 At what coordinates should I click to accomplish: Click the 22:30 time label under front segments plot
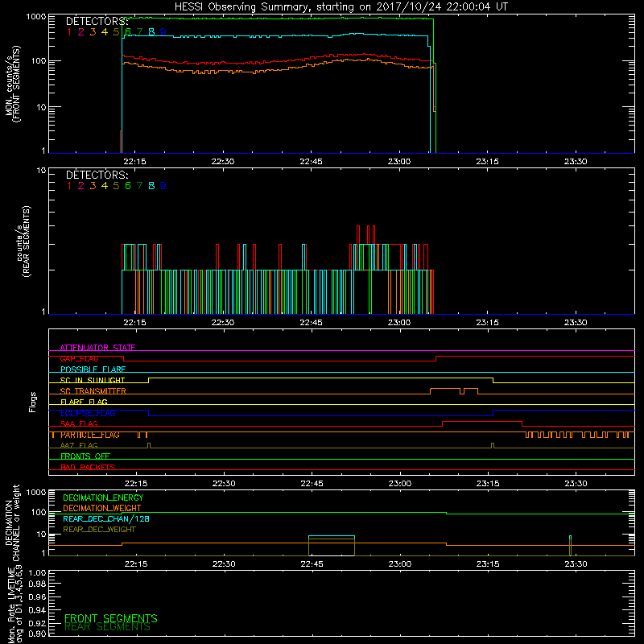click(223, 162)
